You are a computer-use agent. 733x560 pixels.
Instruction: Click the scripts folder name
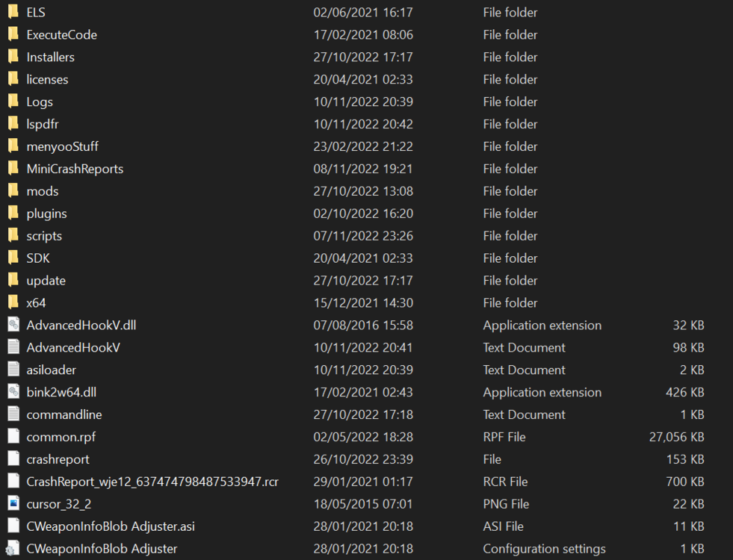[44, 236]
